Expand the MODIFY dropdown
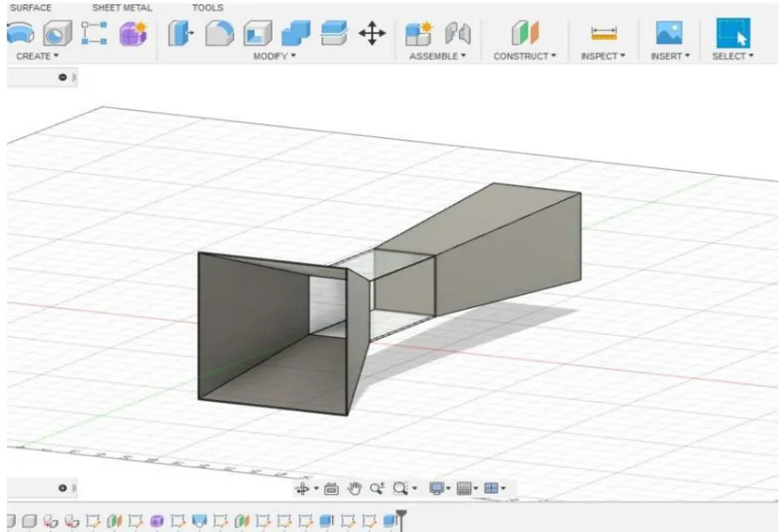This screenshot has width=779, height=532. click(274, 56)
